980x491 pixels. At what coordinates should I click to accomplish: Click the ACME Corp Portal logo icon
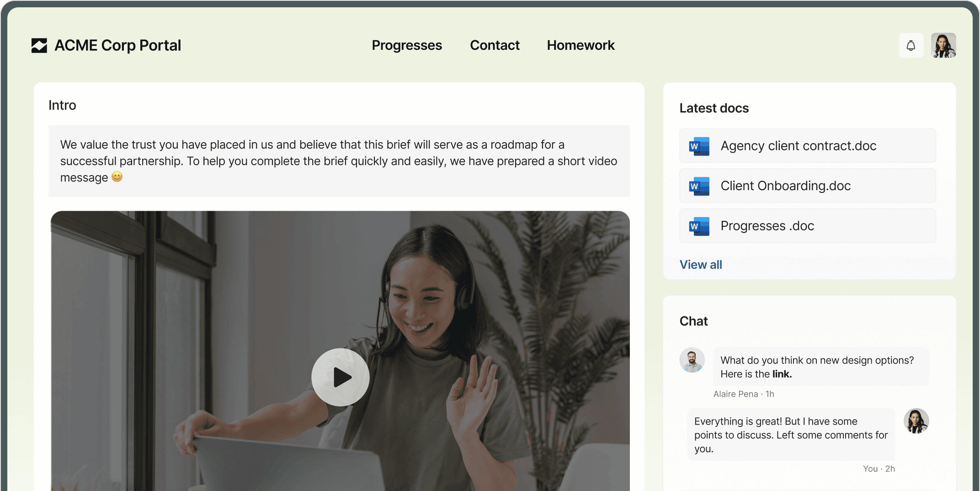tap(39, 45)
